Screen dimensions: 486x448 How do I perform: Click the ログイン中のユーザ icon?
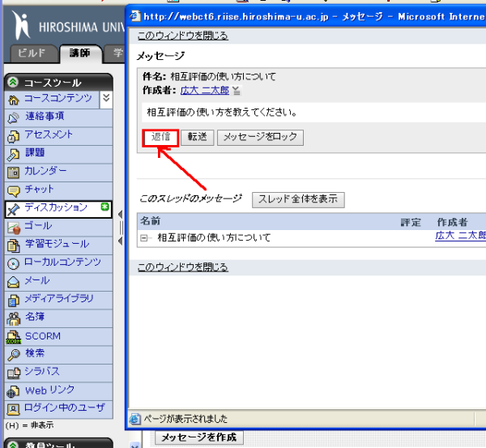tap(13, 410)
